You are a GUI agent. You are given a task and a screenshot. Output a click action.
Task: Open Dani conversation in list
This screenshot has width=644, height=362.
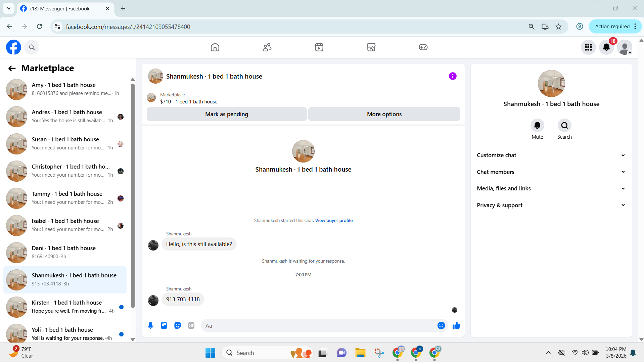point(65,253)
